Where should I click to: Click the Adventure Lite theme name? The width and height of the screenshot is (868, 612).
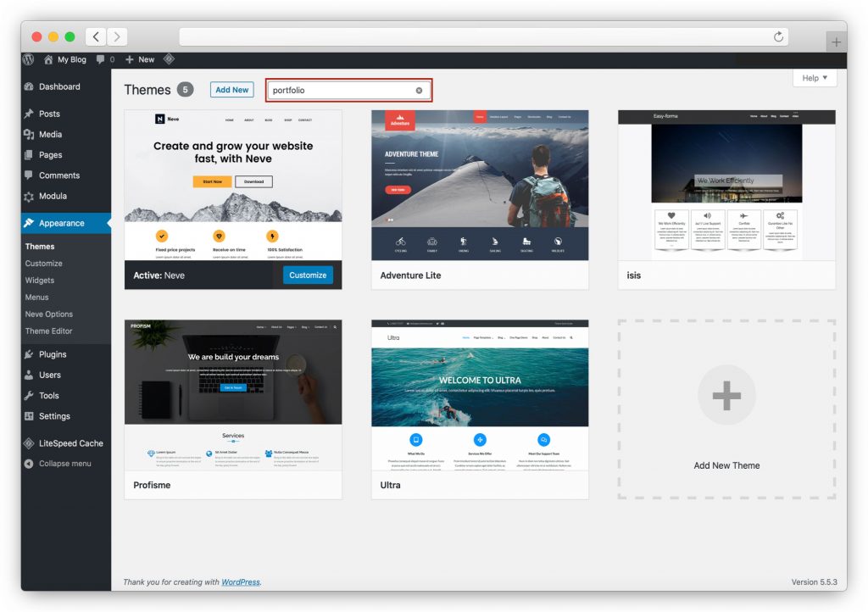(x=411, y=275)
